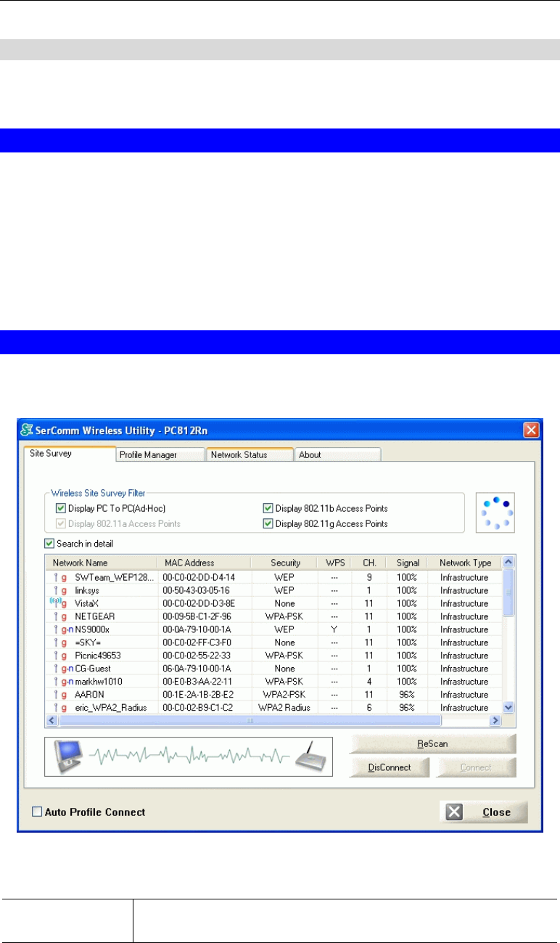Click the SerComm app icon in title bar

pos(26,429)
